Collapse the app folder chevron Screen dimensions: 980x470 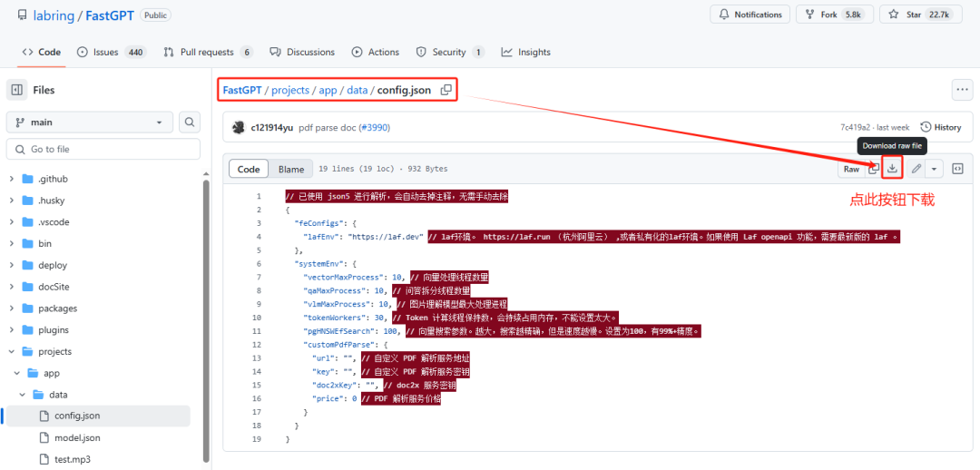[x=16, y=373]
